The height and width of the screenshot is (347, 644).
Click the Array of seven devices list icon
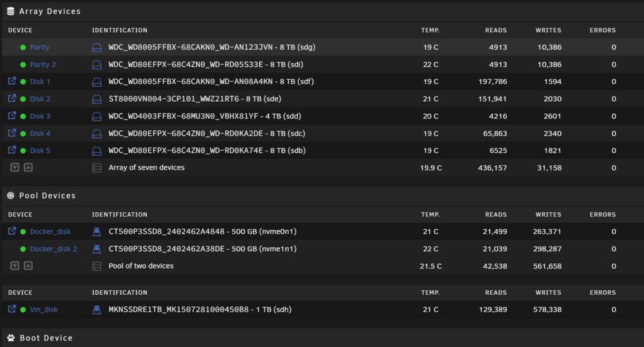pos(97,168)
